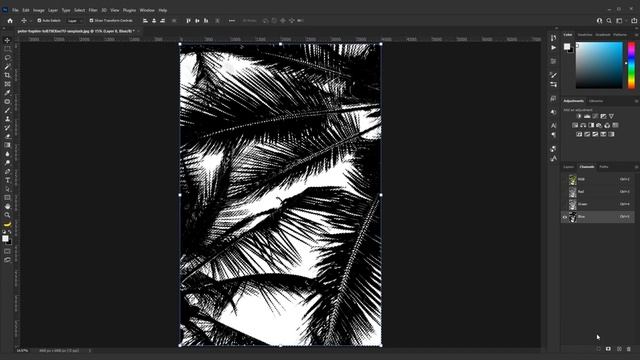This screenshot has width=640, height=360.
Task: Save selection as channel icon
Action: coord(609,349)
